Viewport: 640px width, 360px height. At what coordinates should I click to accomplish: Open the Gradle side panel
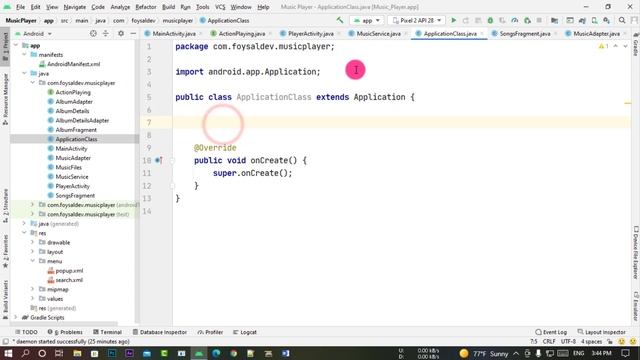point(636,45)
